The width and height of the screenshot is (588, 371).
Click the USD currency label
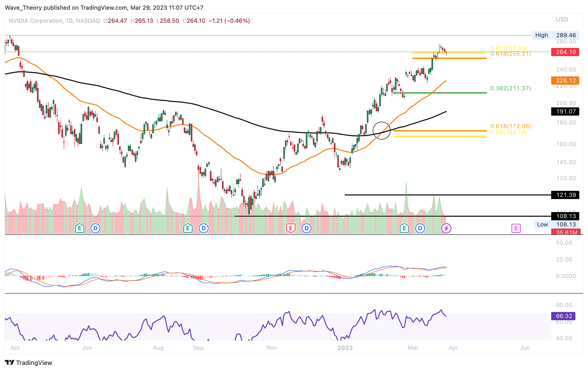pyautogui.click(x=562, y=20)
